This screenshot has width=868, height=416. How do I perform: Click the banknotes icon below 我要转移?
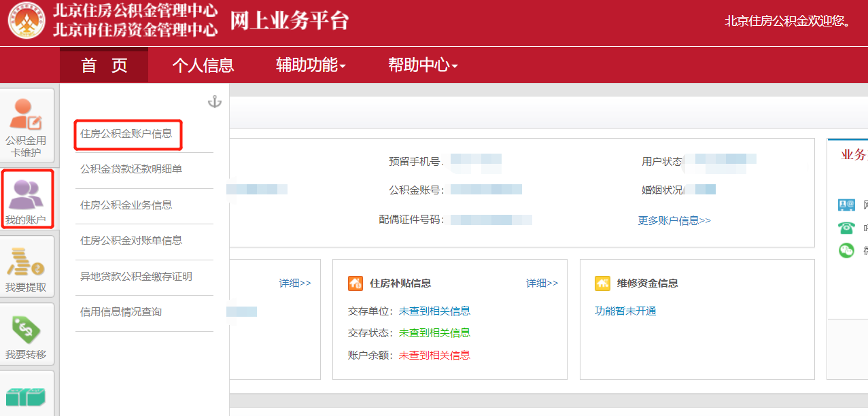[27, 394]
